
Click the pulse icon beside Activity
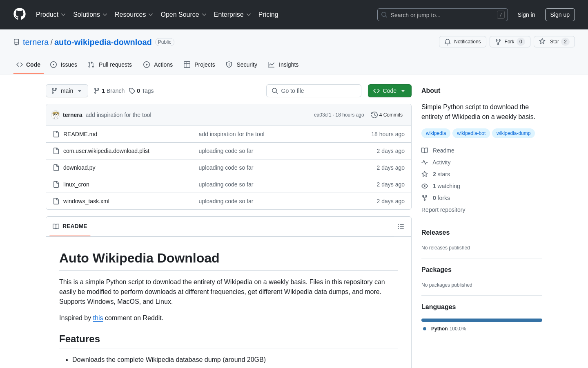coord(425,162)
